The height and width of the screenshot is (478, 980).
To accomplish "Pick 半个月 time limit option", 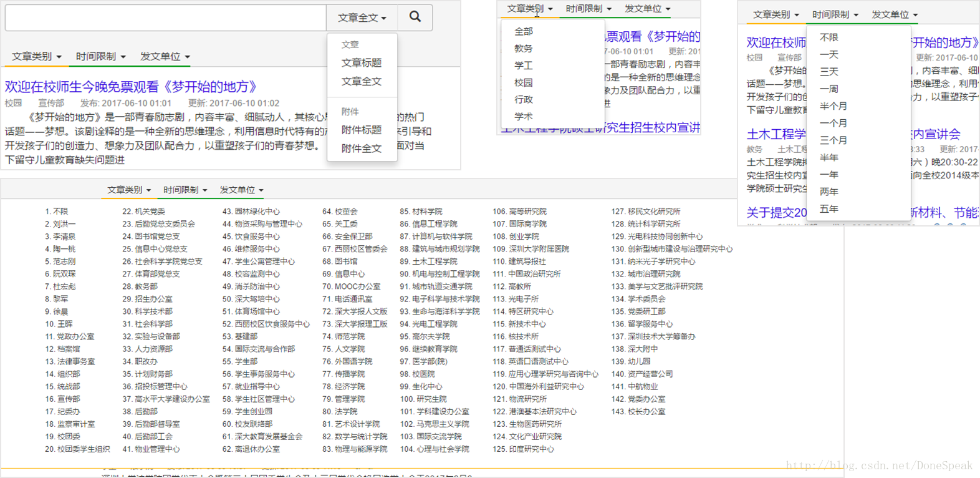I will pos(833,106).
